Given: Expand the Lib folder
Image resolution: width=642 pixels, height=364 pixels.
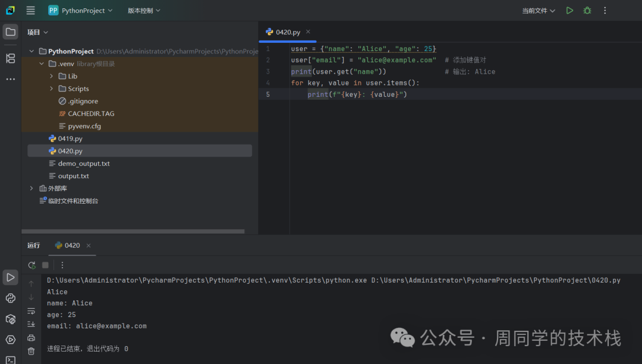Looking at the screenshot, I should coord(52,76).
